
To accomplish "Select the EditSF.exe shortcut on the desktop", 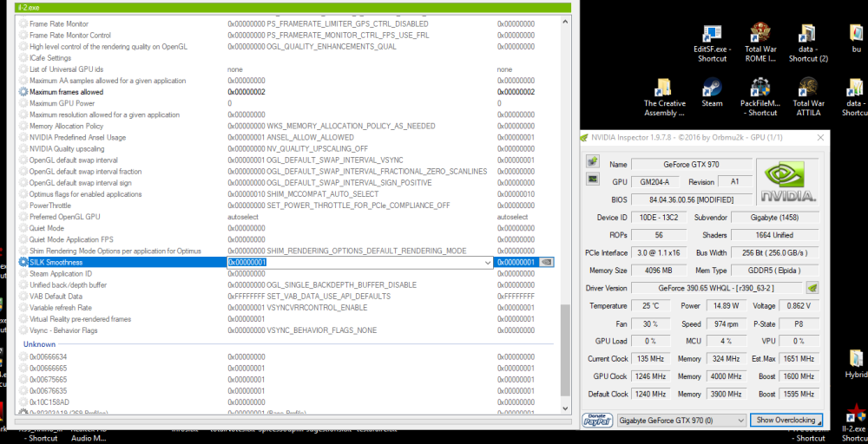I will [x=712, y=43].
